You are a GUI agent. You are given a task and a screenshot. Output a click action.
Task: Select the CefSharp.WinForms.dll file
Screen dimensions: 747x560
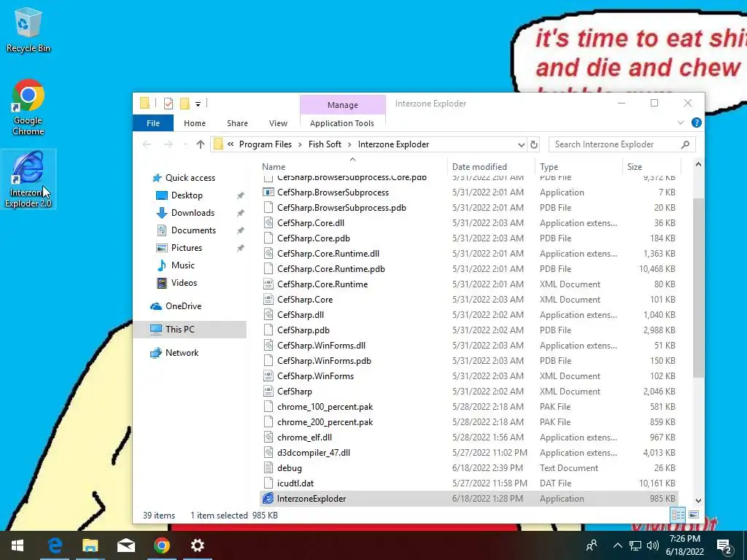point(469,345)
